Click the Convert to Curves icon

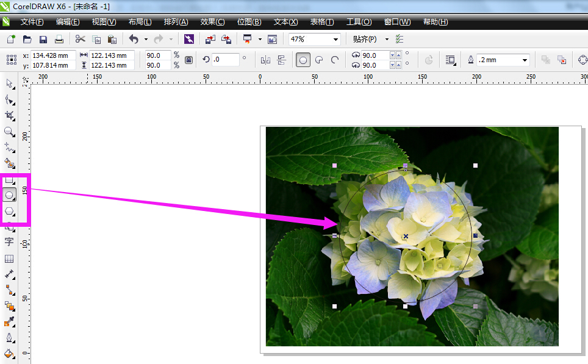click(x=583, y=60)
